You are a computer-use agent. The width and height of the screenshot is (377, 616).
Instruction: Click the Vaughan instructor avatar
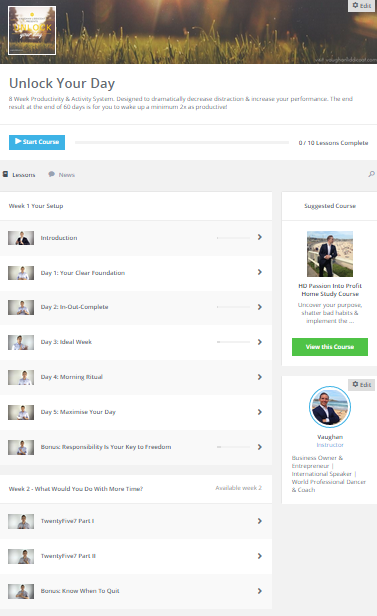tap(330, 407)
